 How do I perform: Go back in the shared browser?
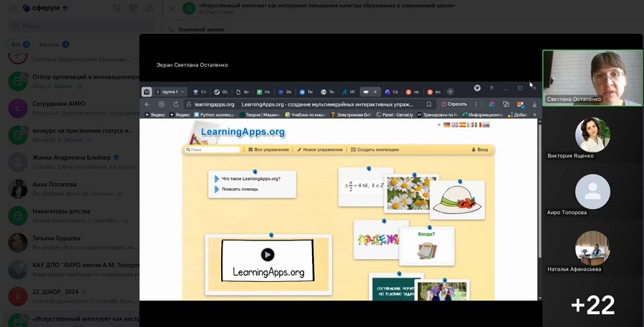click(147, 104)
